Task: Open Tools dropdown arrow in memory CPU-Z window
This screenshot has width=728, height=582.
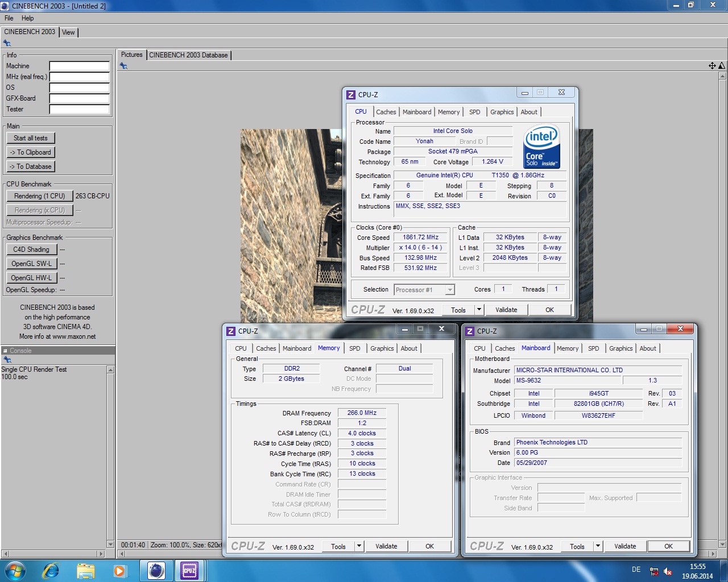Action: click(x=359, y=546)
